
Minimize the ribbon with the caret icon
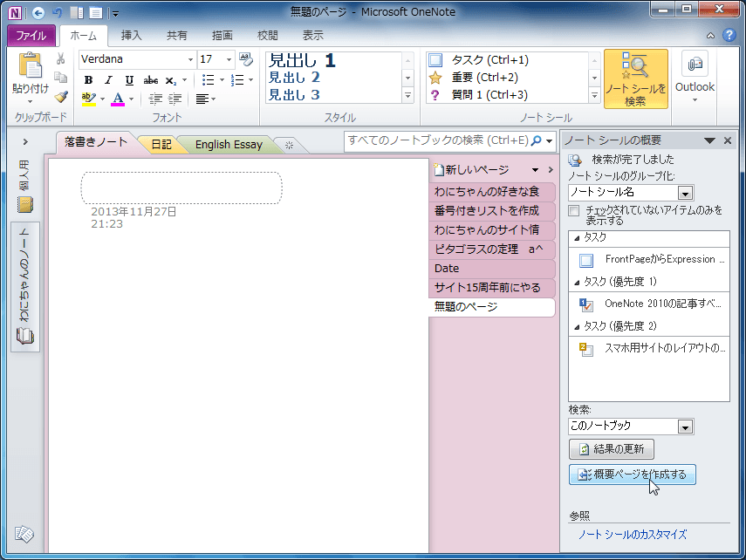pyautogui.click(x=710, y=36)
